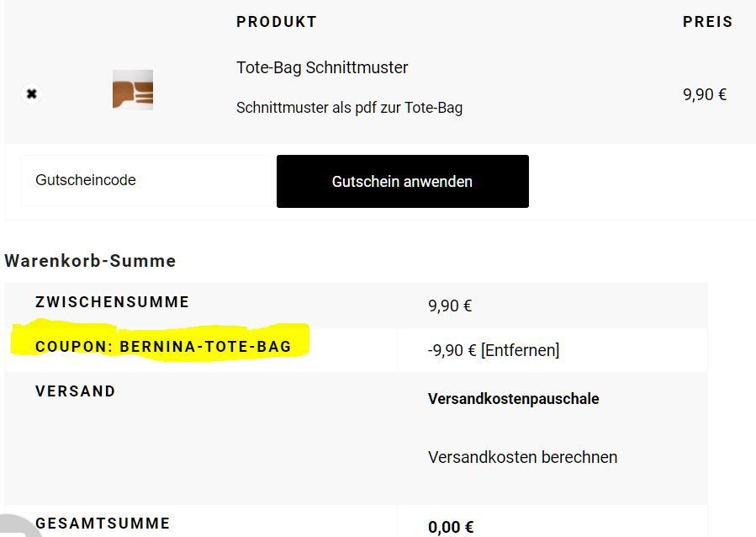This screenshot has height=537, width=756.
Task: Click into the Gutscheincode input field
Action: point(146,180)
